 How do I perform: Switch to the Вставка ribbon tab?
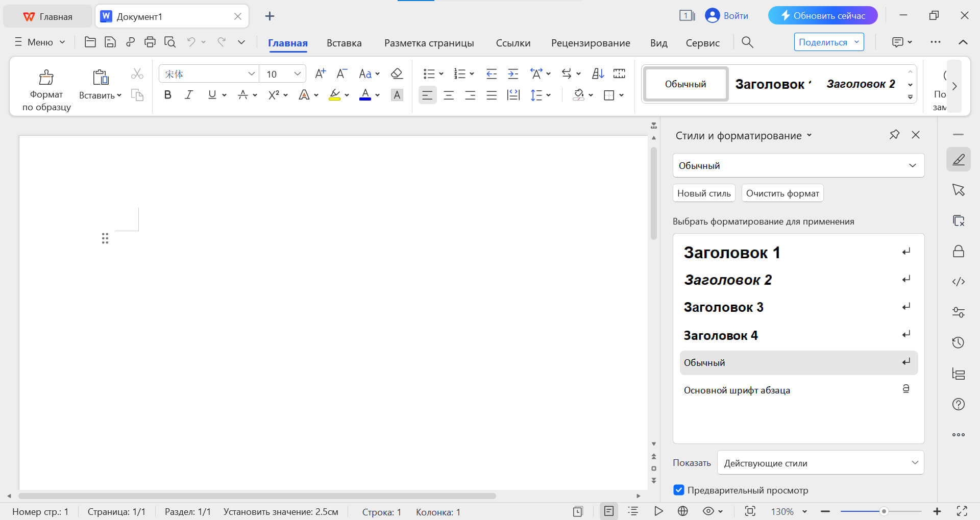coord(344,43)
